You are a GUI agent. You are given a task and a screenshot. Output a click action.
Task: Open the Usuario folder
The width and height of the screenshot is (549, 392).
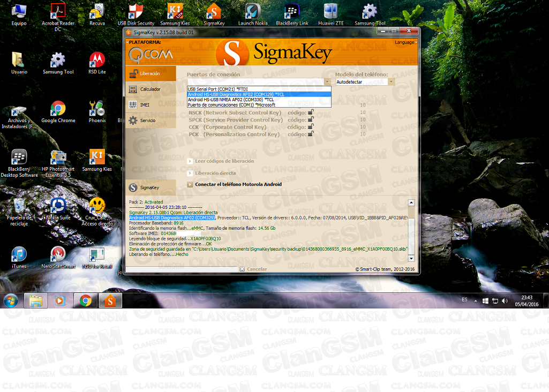(x=19, y=63)
